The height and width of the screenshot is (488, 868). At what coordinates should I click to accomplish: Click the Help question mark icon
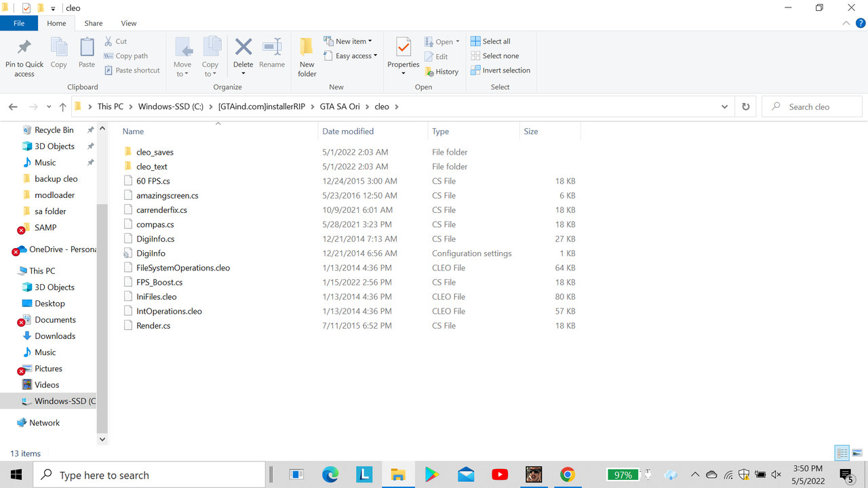click(861, 23)
